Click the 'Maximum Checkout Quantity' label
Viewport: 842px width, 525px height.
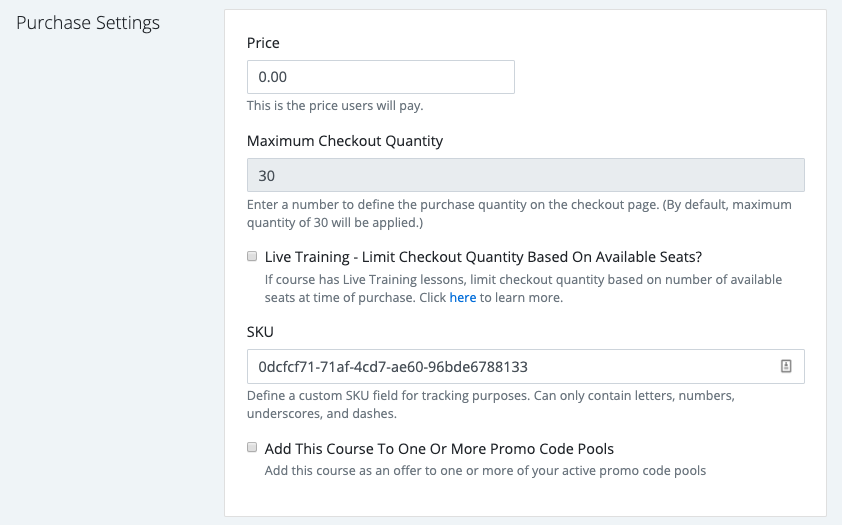[345, 141]
